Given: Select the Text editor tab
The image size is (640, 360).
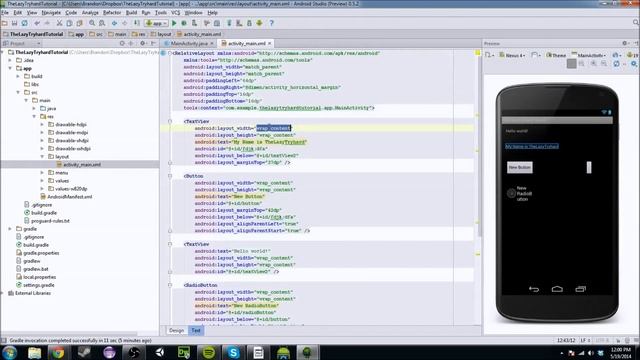Looking at the screenshot, I should pos(196,330).
